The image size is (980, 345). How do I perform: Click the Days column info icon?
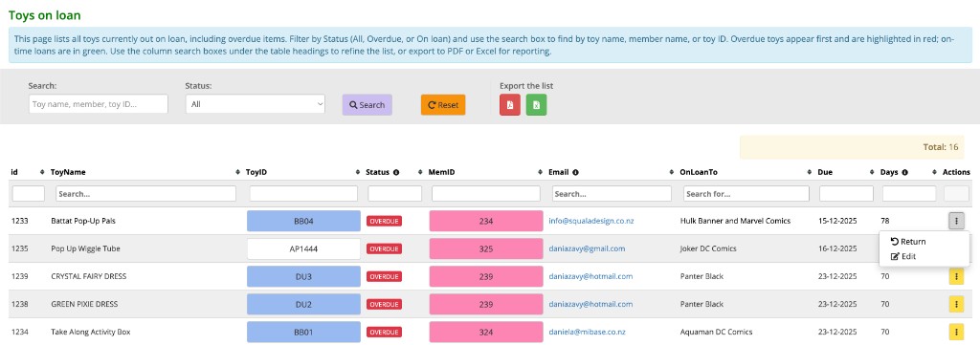[x=904, y=172]
